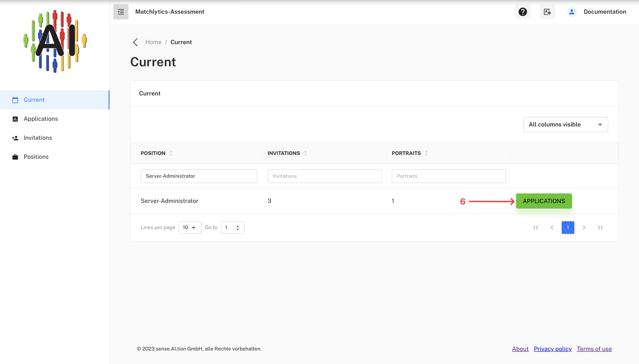Open the Applications sidebar menu item
Viewport: 639px width, 364px height.
tap(55, 119)
